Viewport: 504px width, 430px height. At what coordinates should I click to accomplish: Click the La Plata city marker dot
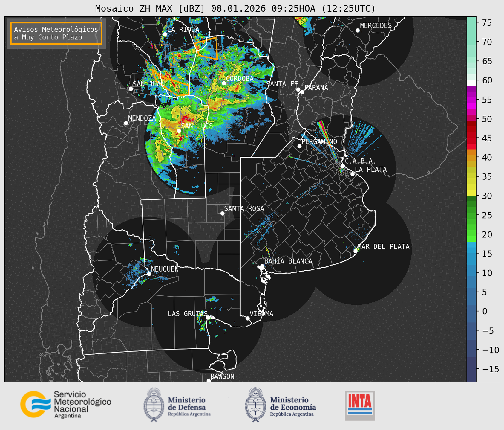pyautogui.click(x=353, y=174)
